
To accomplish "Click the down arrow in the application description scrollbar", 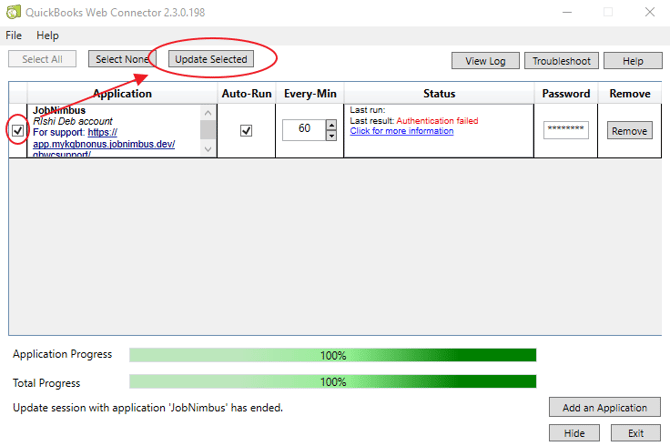I will pos(208,149).
